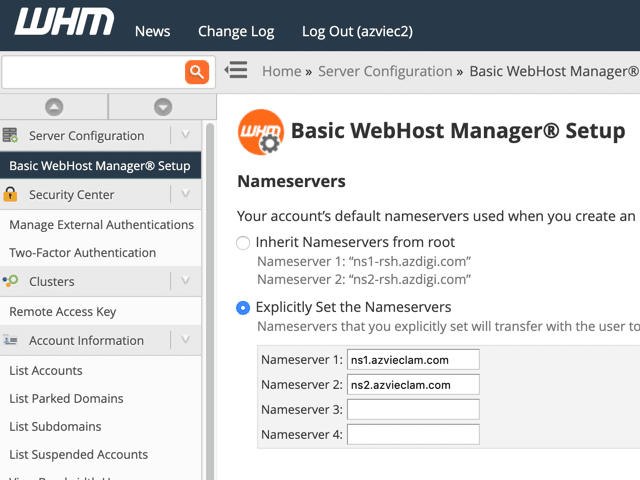The width and height of the screenshot is (640, 480).
Task: Collapse the Clusters section chevron
Action: tap(185, 281)
